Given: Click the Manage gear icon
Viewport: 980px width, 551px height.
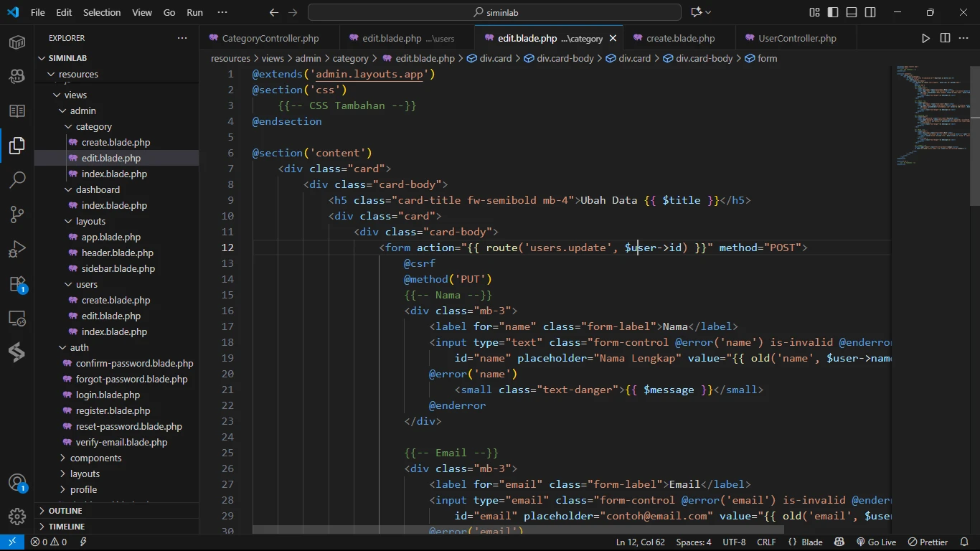Looking at the screenshot, I should (x=17, y=516).
